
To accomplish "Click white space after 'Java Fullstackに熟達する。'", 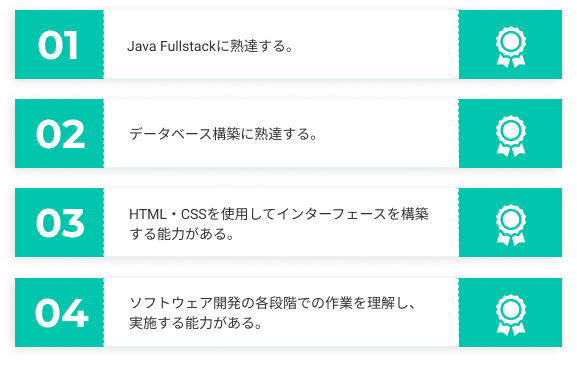I will [x=375, y=47].
